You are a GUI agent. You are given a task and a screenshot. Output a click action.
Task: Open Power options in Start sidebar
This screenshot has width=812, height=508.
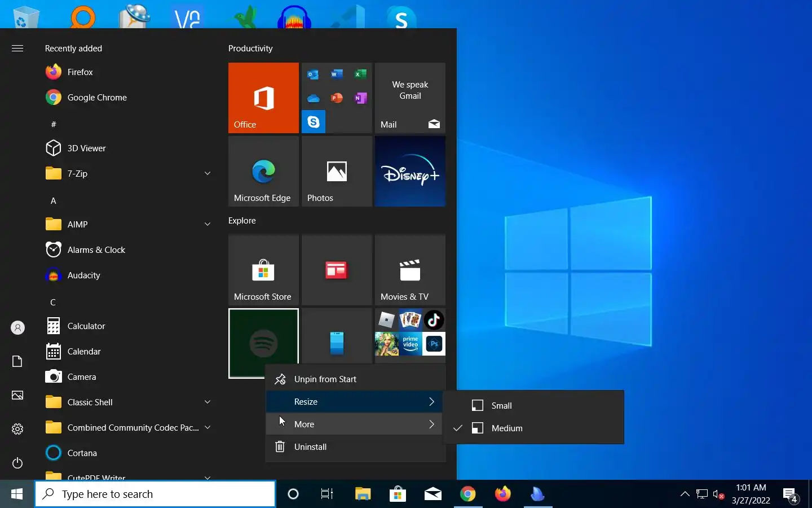17,463
